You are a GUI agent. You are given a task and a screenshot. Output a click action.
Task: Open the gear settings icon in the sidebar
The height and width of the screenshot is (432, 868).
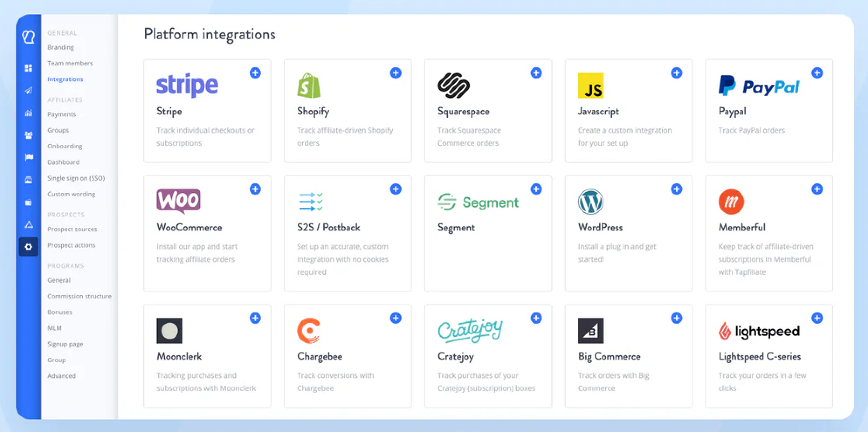pos(28,247)
